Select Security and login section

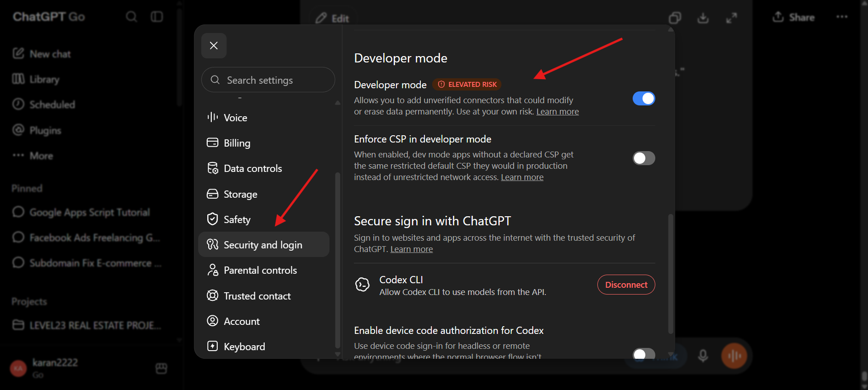pyautogui.click(x=264, y=245)
